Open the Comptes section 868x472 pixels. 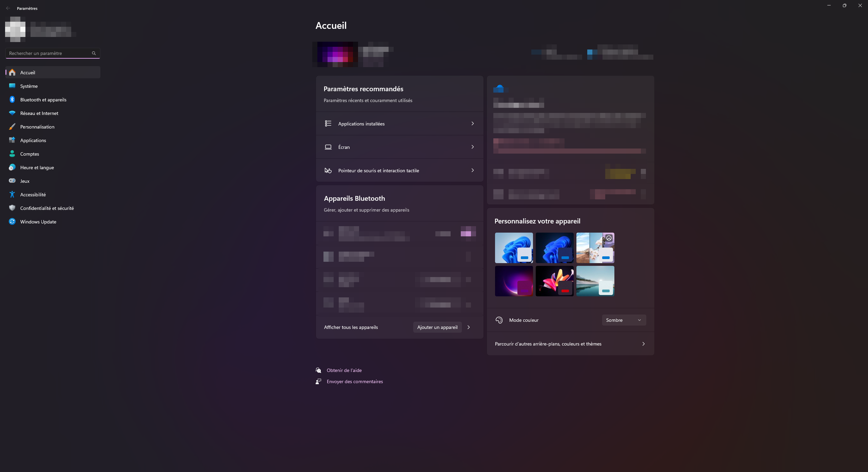[x=29, y=154]
